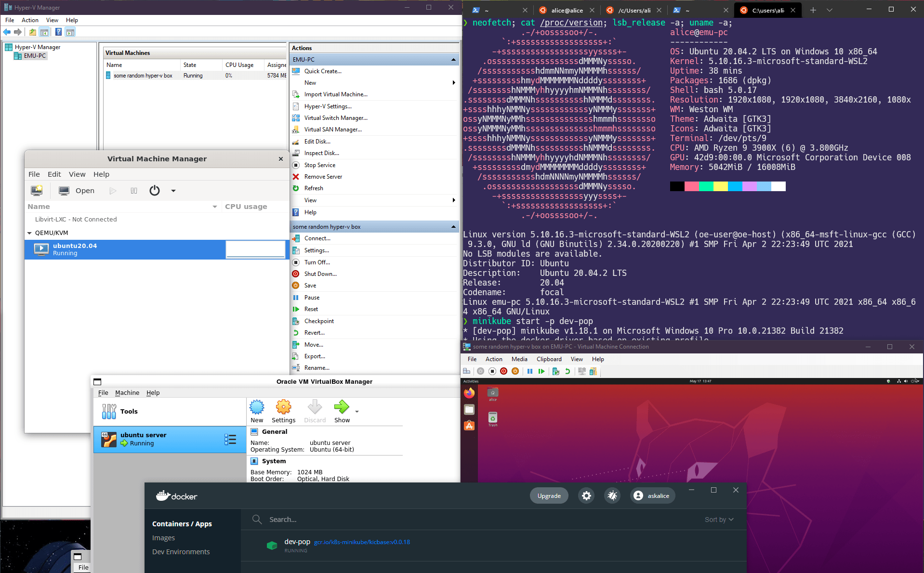Open Docker Desktop settings gear

pos(586,495)
